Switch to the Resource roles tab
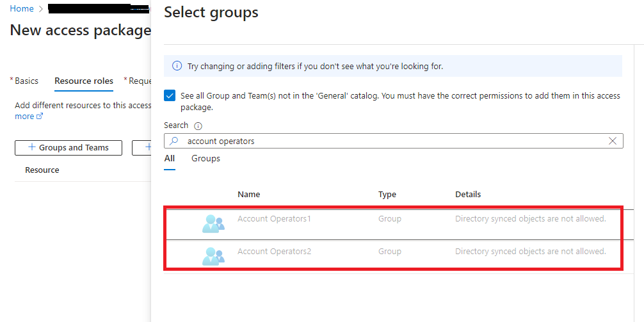The width and height of the screenshot is (644, 322). coord(84,81)
